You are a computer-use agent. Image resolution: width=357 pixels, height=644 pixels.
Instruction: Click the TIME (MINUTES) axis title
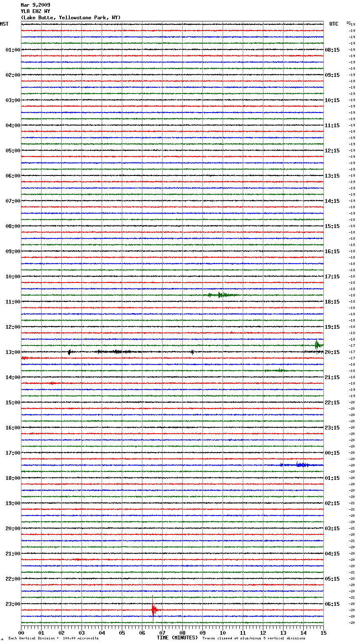[177, 638]
